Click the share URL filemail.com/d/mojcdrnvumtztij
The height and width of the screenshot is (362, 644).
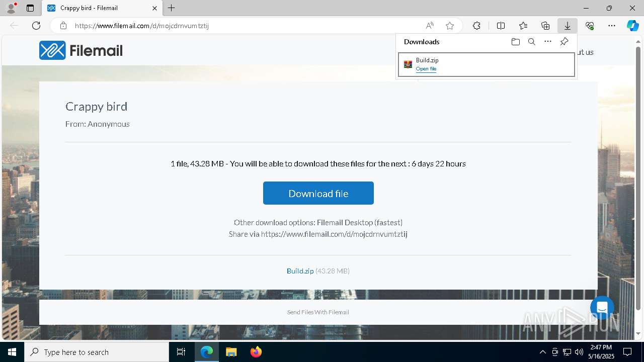click(334, 234)
